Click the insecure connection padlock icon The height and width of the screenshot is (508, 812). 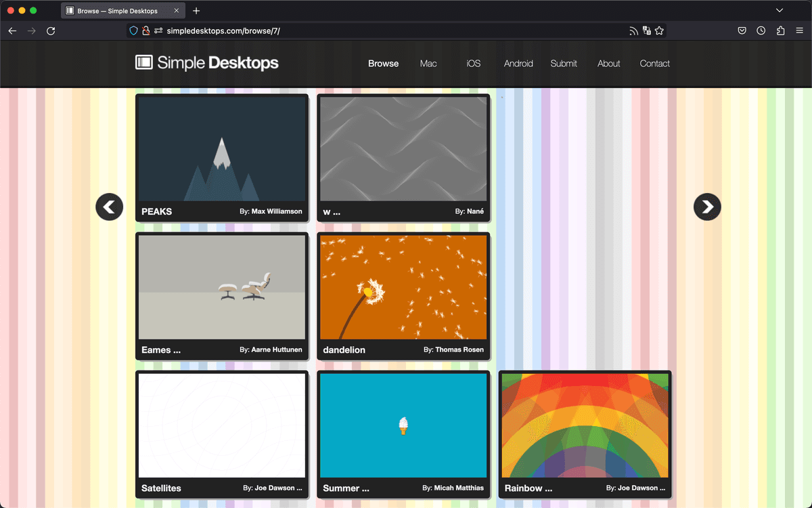click(x=145, y=30)
